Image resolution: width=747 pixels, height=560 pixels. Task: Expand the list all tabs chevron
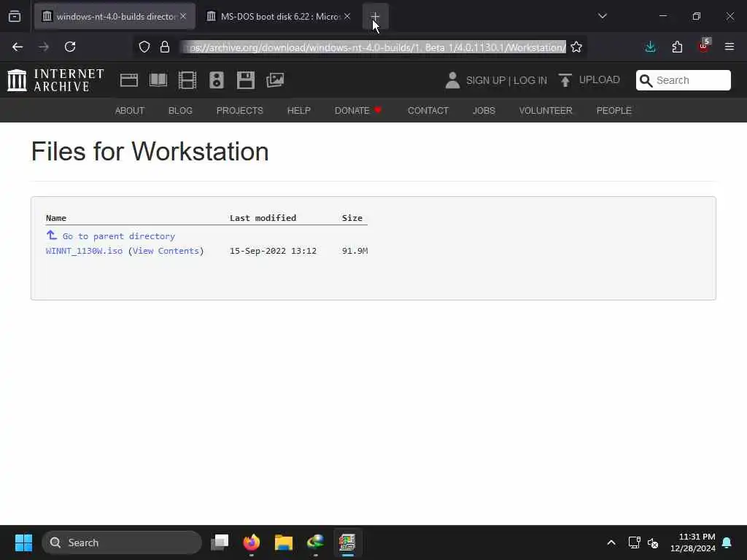pos(603,16)
